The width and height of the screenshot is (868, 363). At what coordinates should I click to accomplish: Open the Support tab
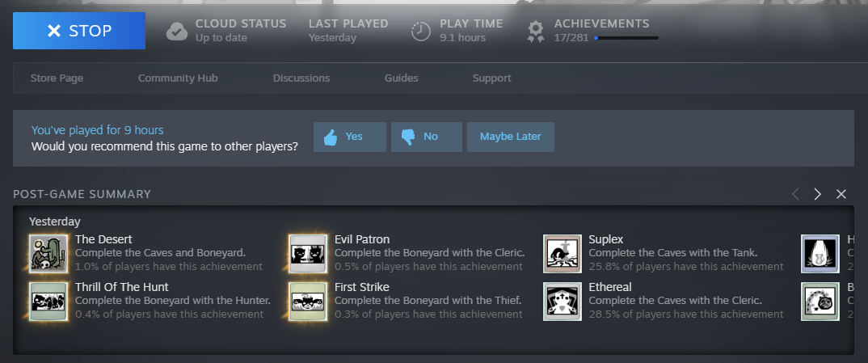(x=491, y=78)
